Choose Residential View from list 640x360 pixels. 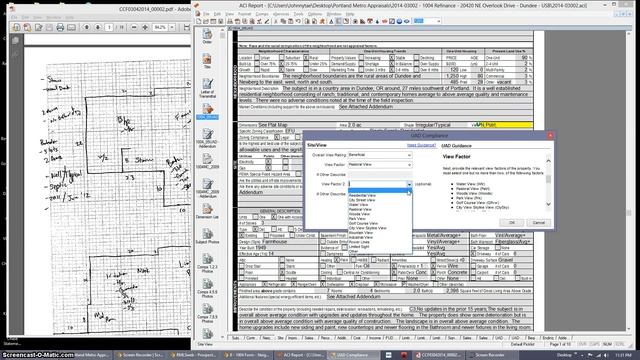[362, 196]
